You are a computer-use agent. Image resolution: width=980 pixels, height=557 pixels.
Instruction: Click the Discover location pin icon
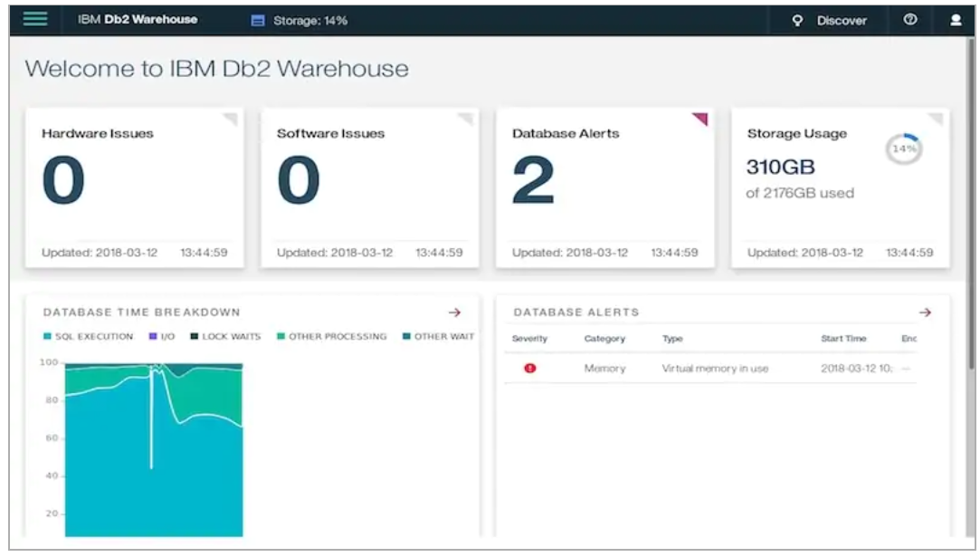(795, 19)
